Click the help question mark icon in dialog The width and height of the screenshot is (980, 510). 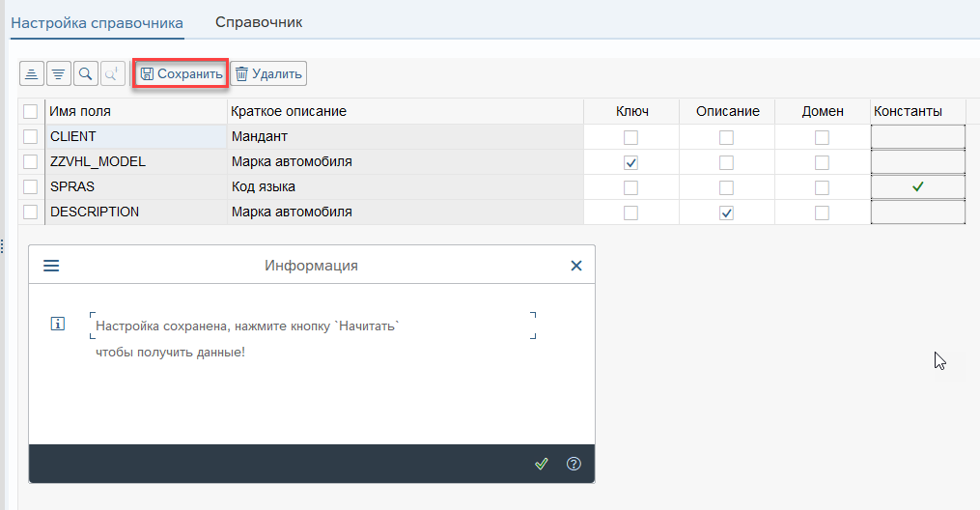click(x=574, y=464)
